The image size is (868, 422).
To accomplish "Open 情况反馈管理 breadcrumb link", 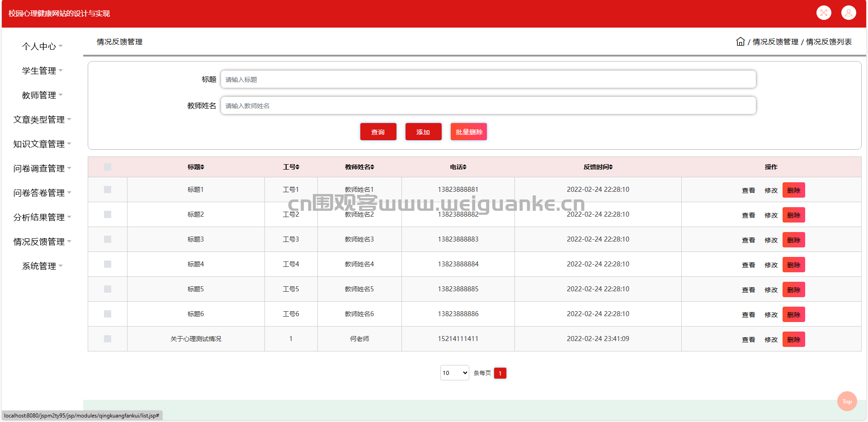I will click(775, 42).
